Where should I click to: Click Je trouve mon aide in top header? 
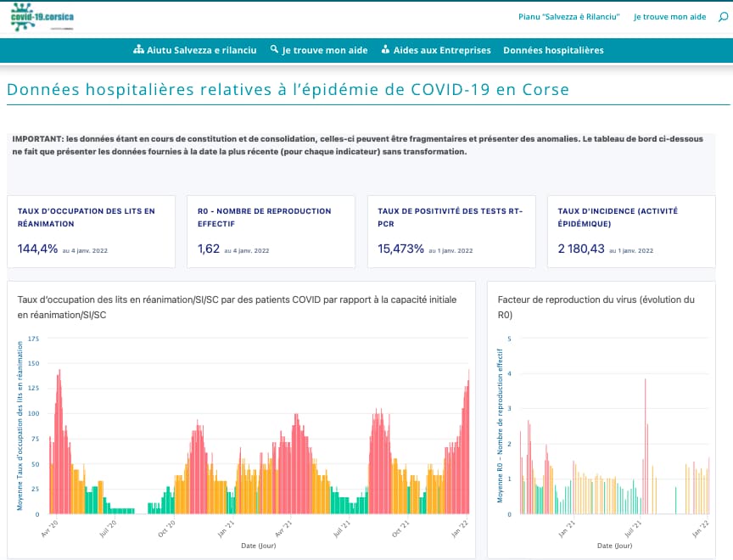point(669,17)
